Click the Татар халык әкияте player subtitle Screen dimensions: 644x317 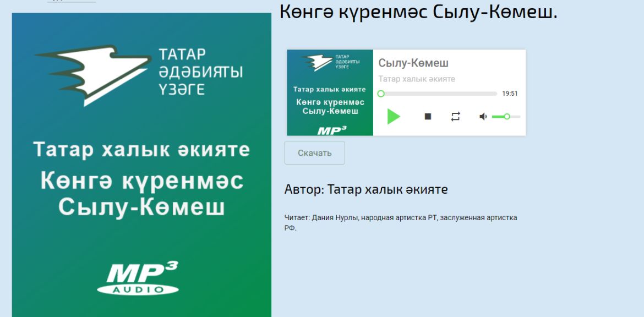[x=417, y=79]
